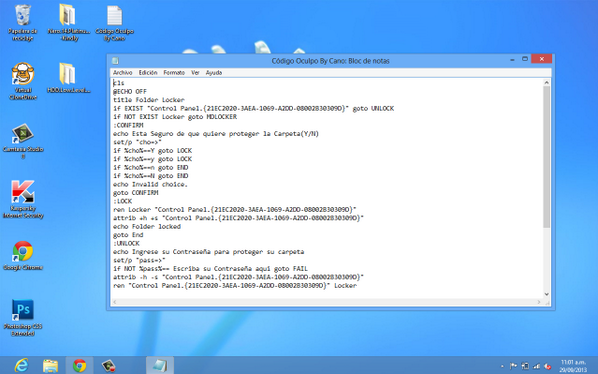Click the 'if NOT %pass%==' line
Viewport: 598px width, 374px height.
click(210, 268)
